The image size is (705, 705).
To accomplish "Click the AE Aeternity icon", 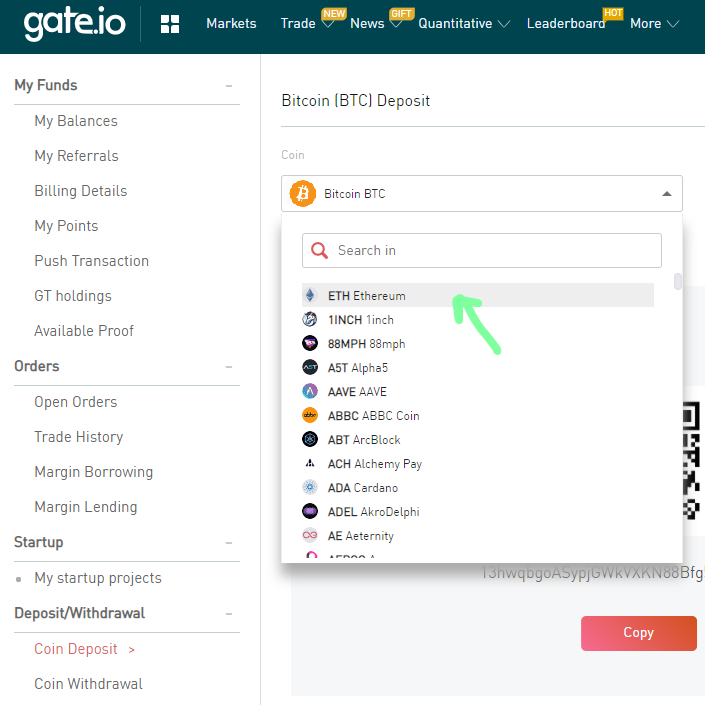I will pyautogui.click(x=310, y=535).
